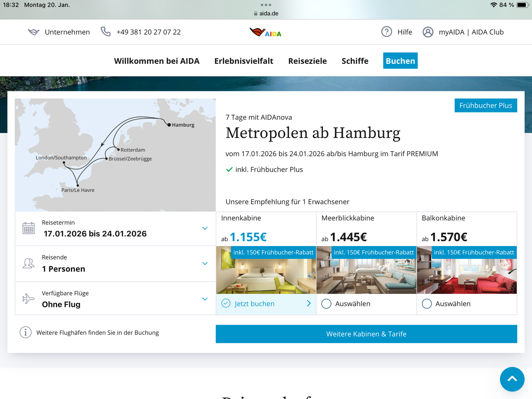Click the Reisende persons icon
Image resolution: width=532 pixels, height=399 pixels.
point(29,263)
